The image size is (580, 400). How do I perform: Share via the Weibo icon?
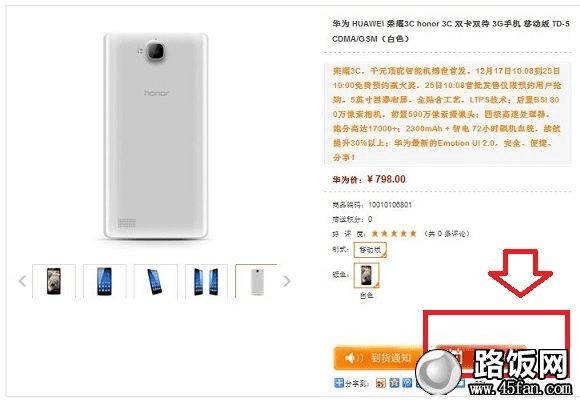pos(381,383)
